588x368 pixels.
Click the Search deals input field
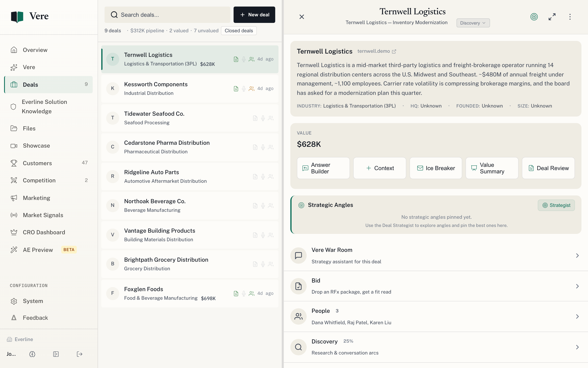click(167, 15)
